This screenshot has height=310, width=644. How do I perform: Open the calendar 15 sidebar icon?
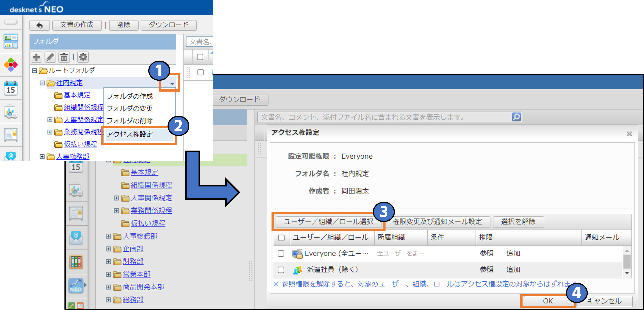click(x=11, y=88)
